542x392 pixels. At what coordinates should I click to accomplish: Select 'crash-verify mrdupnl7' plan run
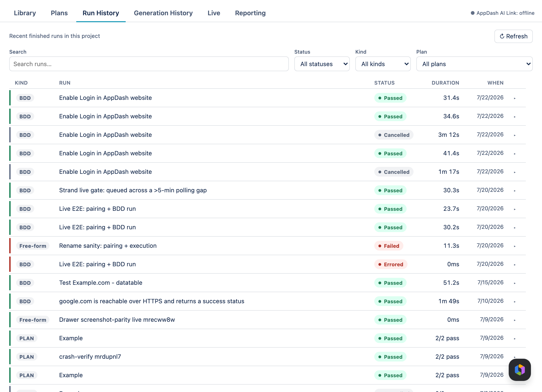tap(90, 357)
